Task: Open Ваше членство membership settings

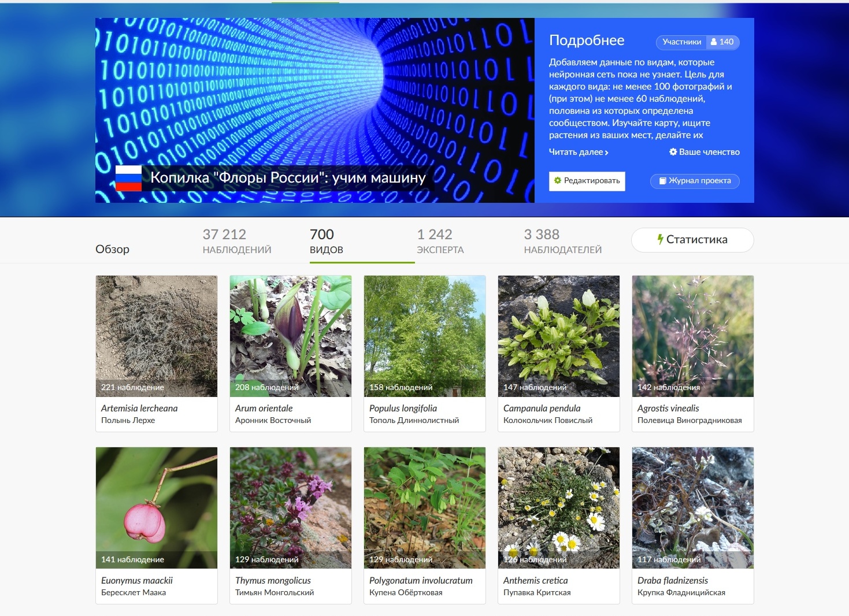Action: [704, 152]
